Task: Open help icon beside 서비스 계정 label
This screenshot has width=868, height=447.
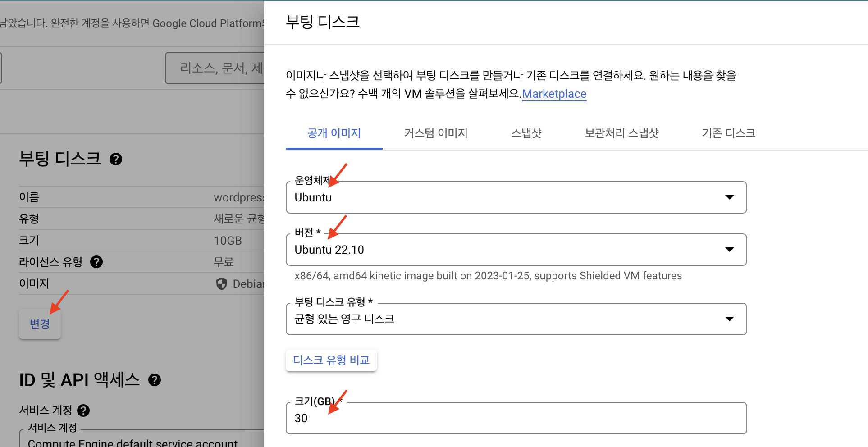Action: click(x=83, y=411)
